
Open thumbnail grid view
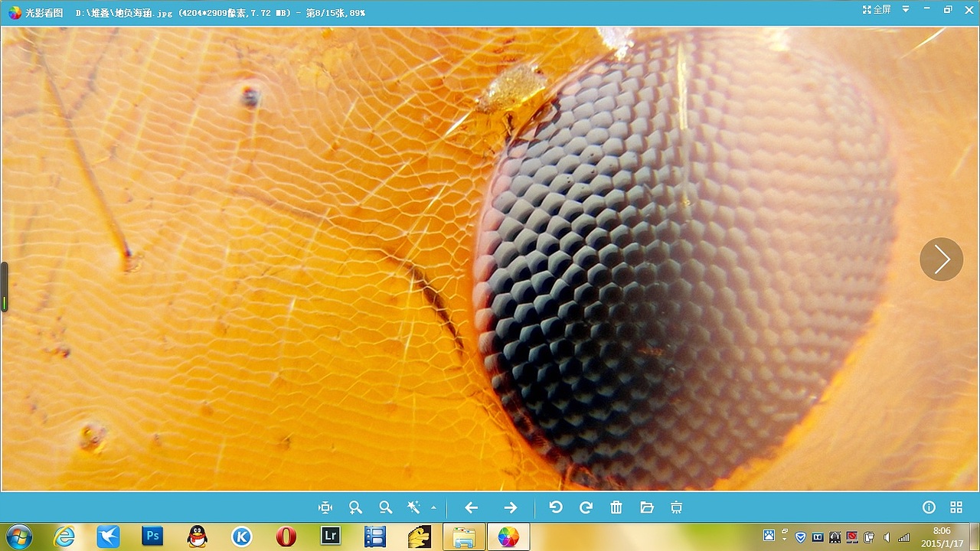point(956,507)
